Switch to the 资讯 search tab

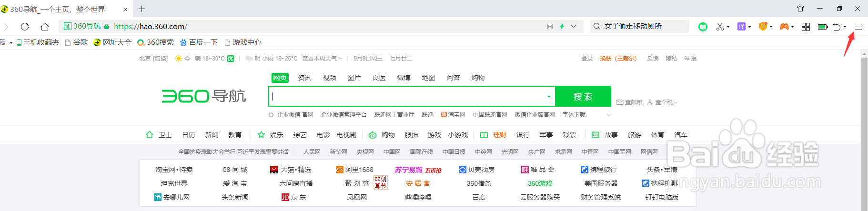[x=304, y=78]
